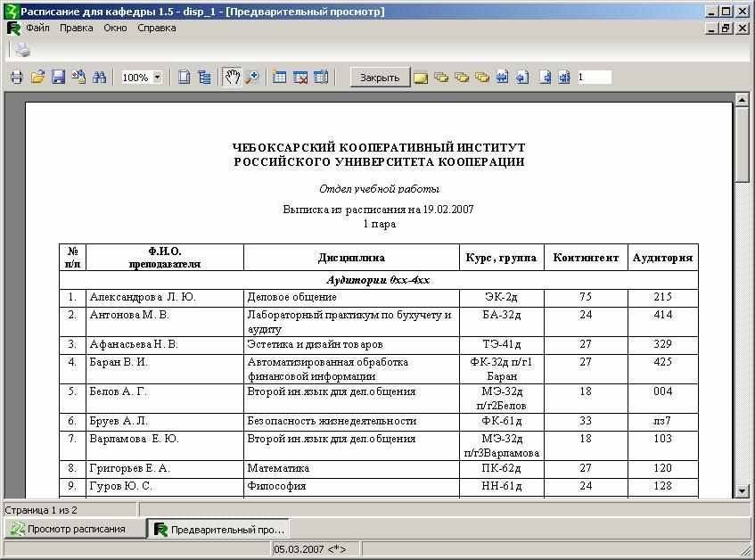Expand the 100% zoom dropdown
The width and height of the screenshot is (755, 560).
tap(158, 78)
